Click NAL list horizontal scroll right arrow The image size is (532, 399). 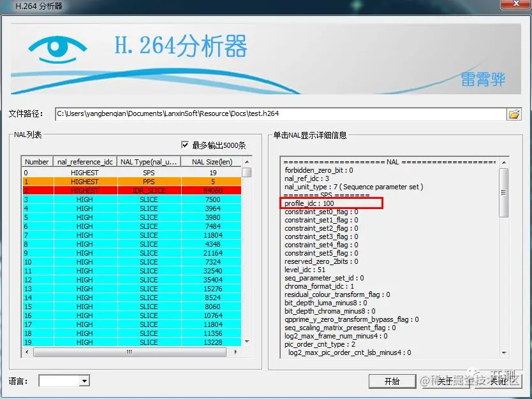click(x=236, y=352)
